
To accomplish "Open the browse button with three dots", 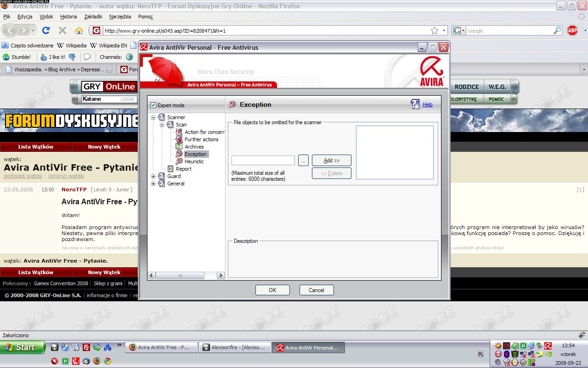I will [303, 160].
